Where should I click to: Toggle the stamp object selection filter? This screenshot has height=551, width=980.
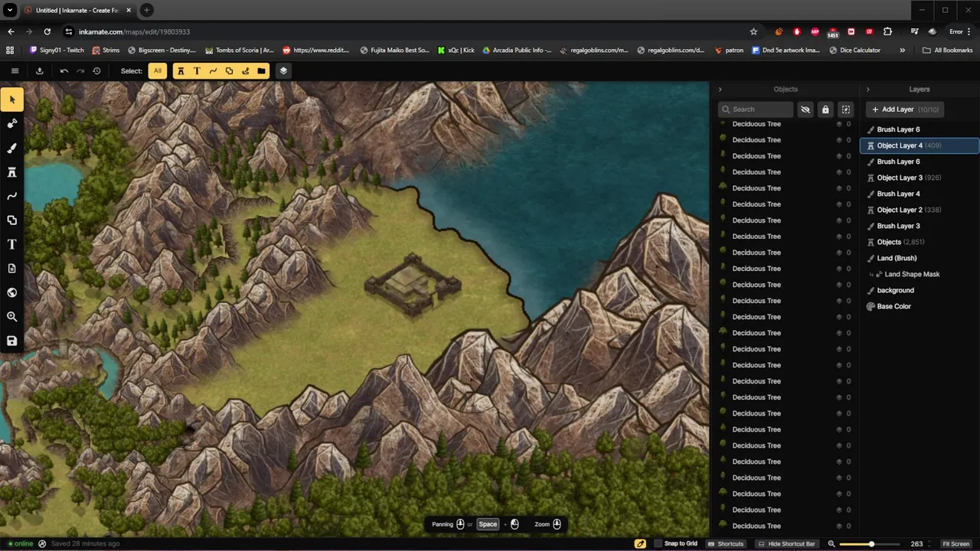pos(181,70)
